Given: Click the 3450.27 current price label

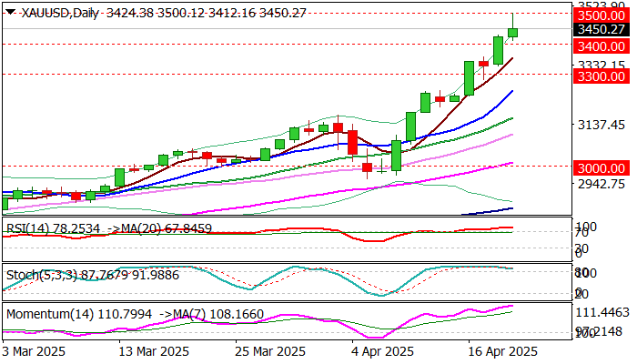Looking at the screenshot, I should click(601, 29).
